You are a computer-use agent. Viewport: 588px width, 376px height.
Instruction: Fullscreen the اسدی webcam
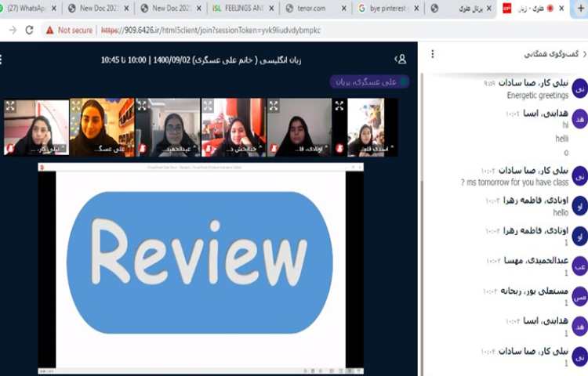coord(339,106)
